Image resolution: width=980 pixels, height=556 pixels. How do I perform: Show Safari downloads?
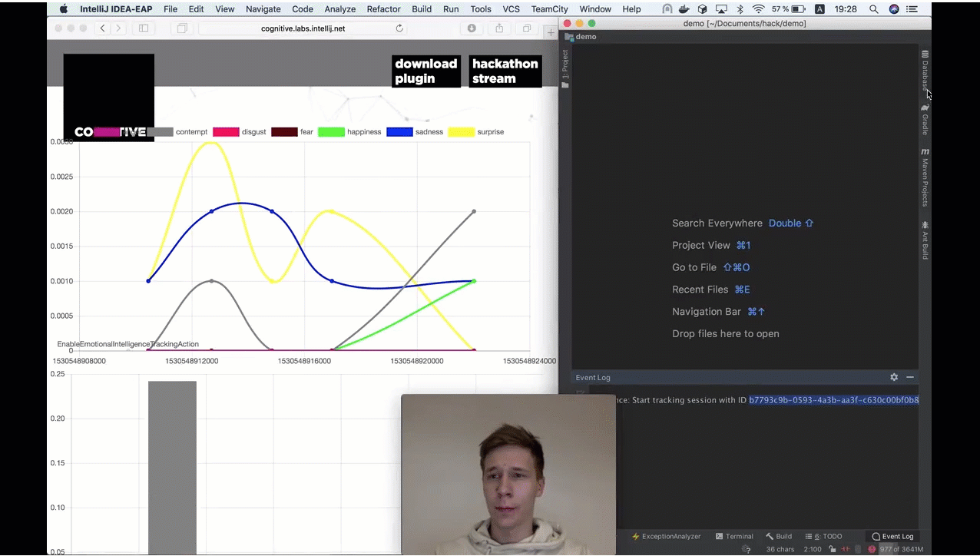[472, 28]
